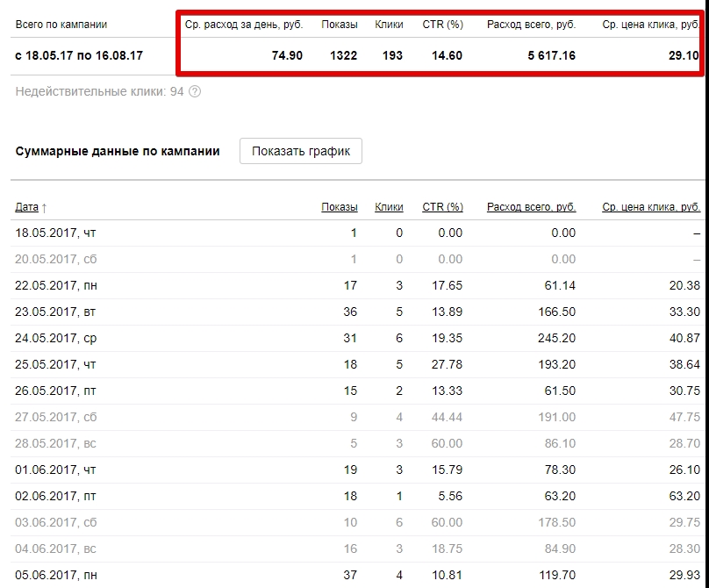
Task: Click the Недействительные клики: 94 text
Action: 99,92
